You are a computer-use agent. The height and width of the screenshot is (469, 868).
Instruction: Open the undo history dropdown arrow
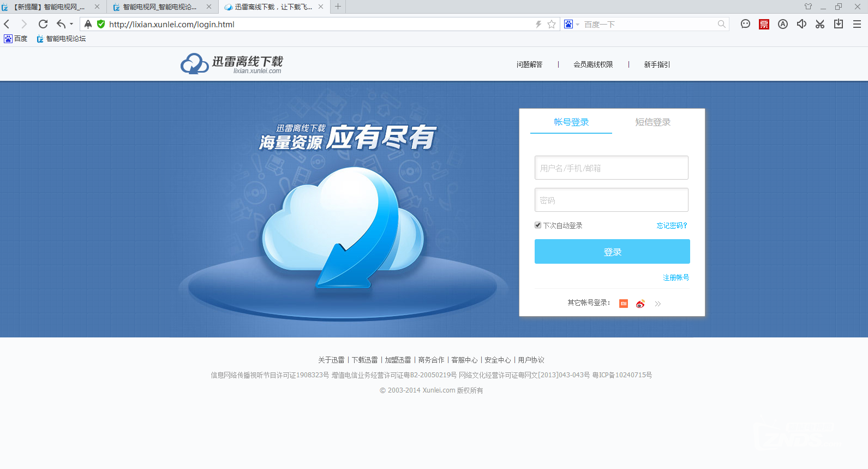point(71,24)
